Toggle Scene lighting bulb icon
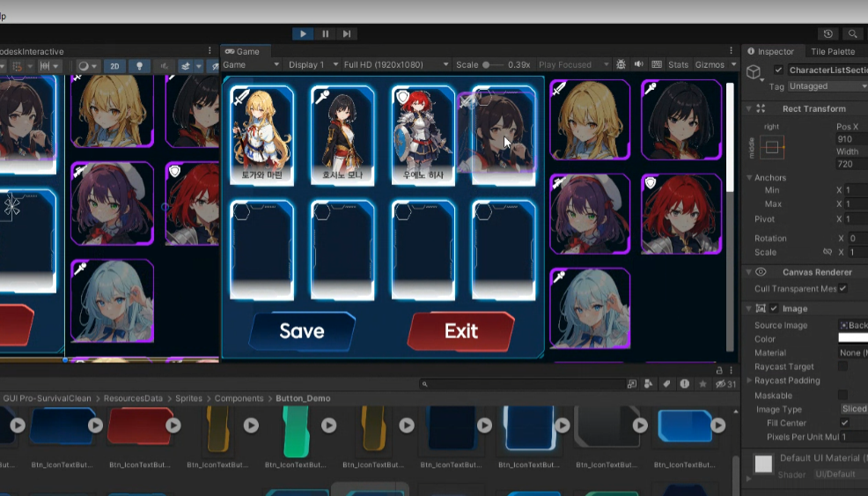This screenshot has width=868, height=496. tap(139, 66)
